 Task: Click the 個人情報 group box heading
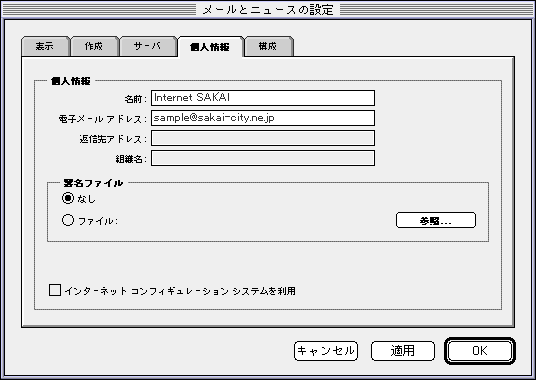click(71, 81)
